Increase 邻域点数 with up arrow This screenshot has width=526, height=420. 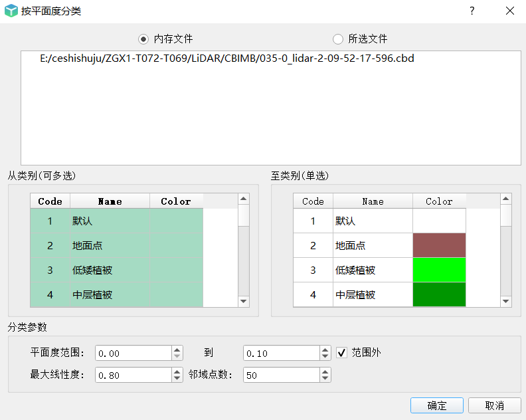tap(325, 371)
